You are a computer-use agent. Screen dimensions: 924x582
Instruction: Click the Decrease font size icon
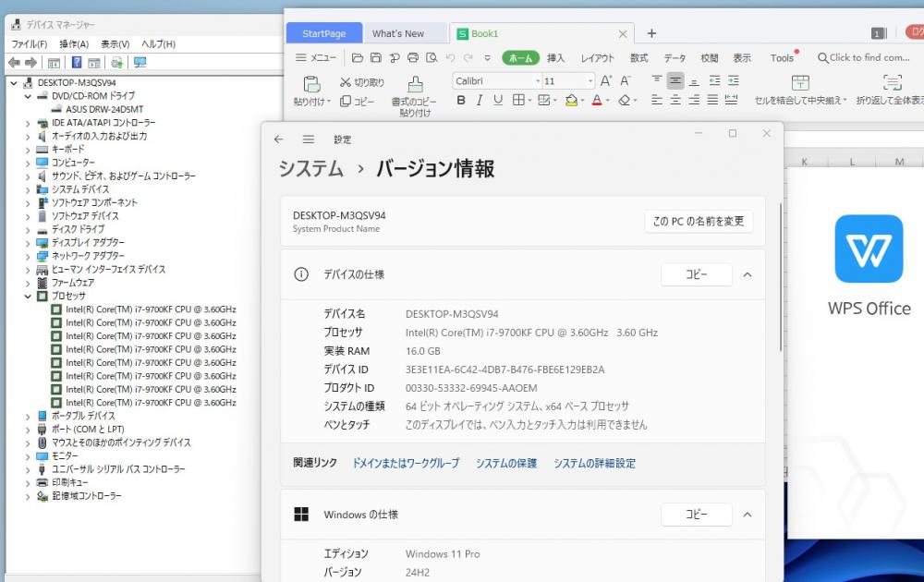point(626,80)
